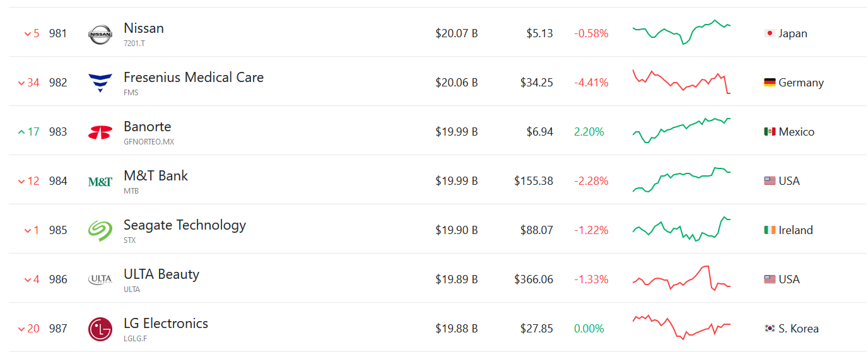Click the S. Korea flag icon
Viewport: 868px width, 352px height.
pyautogui.click(x=769, y=329)
